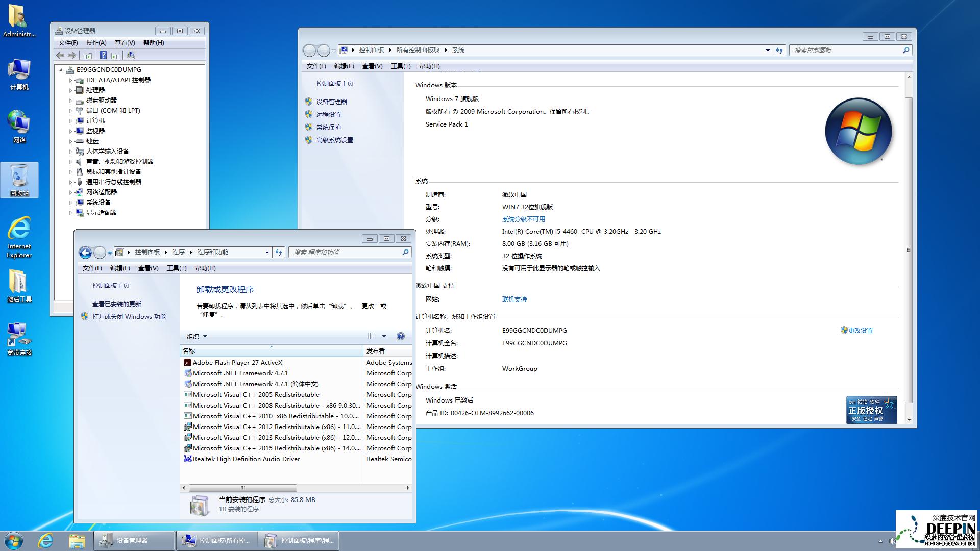The image size is (980, 551).
Task: Click the blue help icon in Device Manager toolbar
Action: click(x=104, y=55)
